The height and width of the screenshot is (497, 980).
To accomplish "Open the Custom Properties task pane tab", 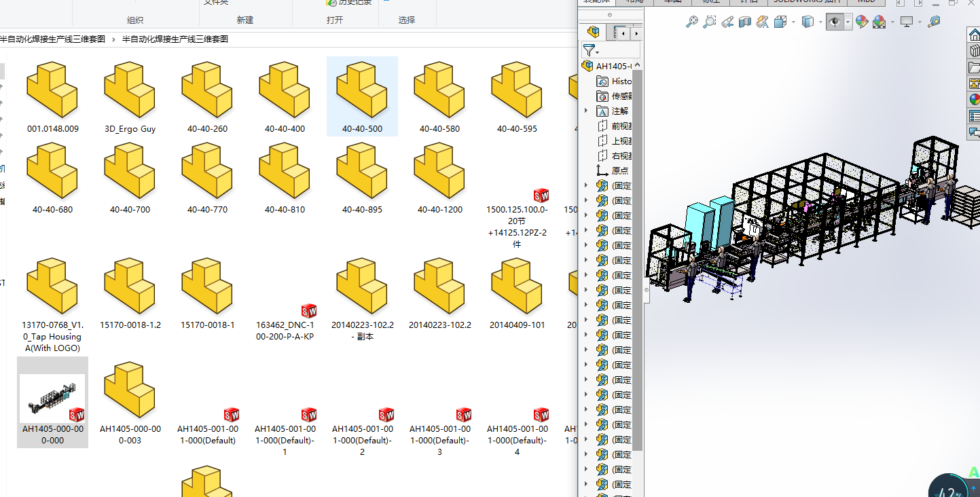I will [x=975, y=116].
